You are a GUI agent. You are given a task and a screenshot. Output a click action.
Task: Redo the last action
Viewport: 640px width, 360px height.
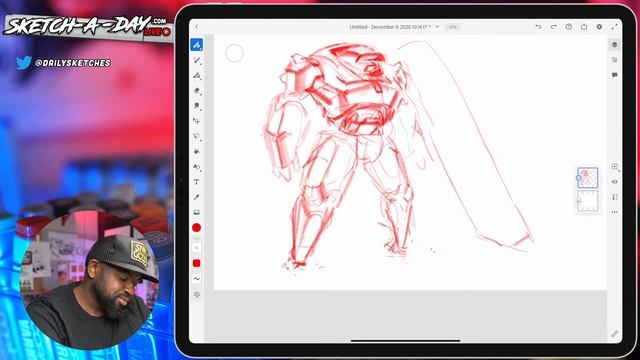[x=553, y=27]
